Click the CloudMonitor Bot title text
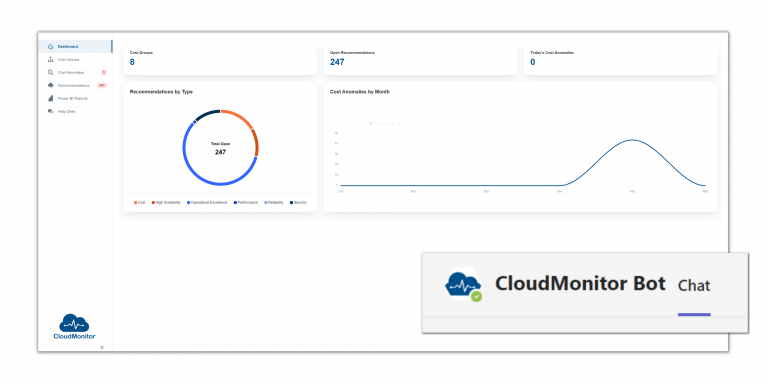768x384 pixels. pyautogui.click(x=580, y=284)
